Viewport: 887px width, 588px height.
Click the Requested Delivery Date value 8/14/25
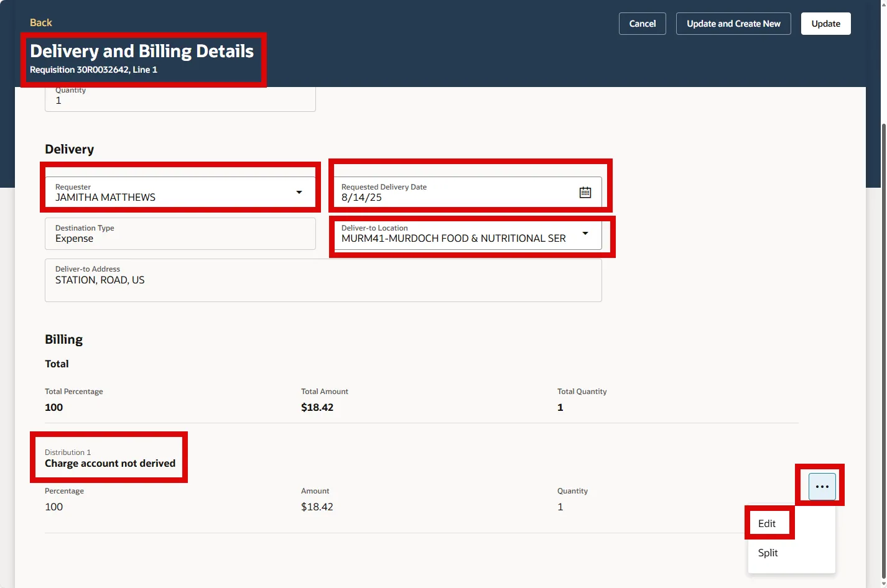click(362, 198)
